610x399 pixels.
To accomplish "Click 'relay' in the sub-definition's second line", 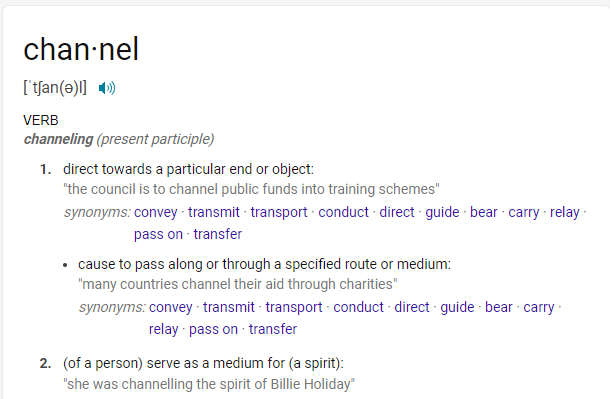I will pos(164,329).
